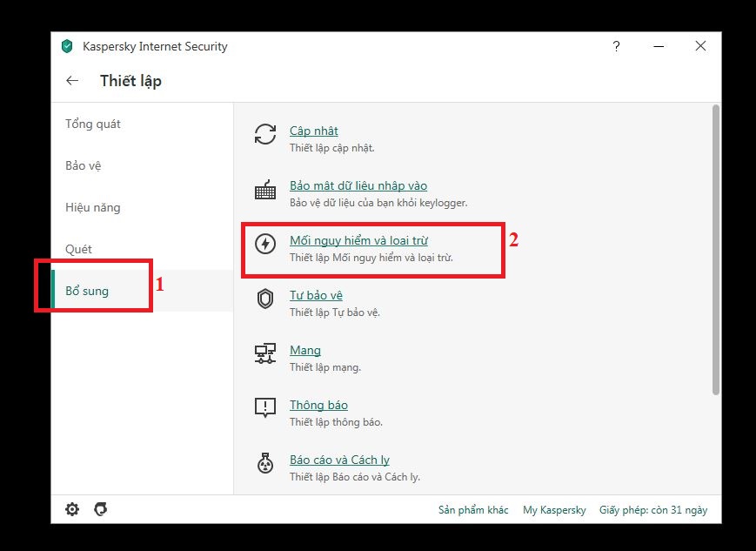
Task: Click 'Bảo vệ dữ liệu của bạn khỏi keylogger.'
Action: 378,203
